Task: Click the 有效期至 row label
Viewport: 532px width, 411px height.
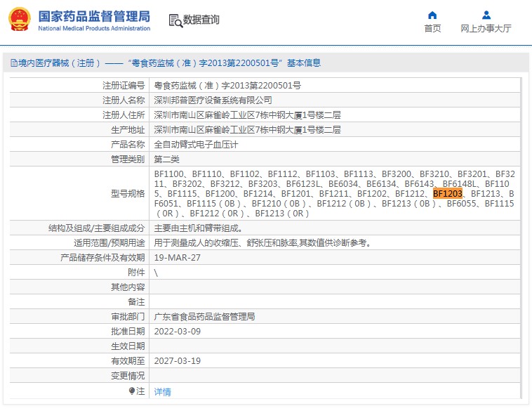Action: pyautogui.click(x=128, y=360)
